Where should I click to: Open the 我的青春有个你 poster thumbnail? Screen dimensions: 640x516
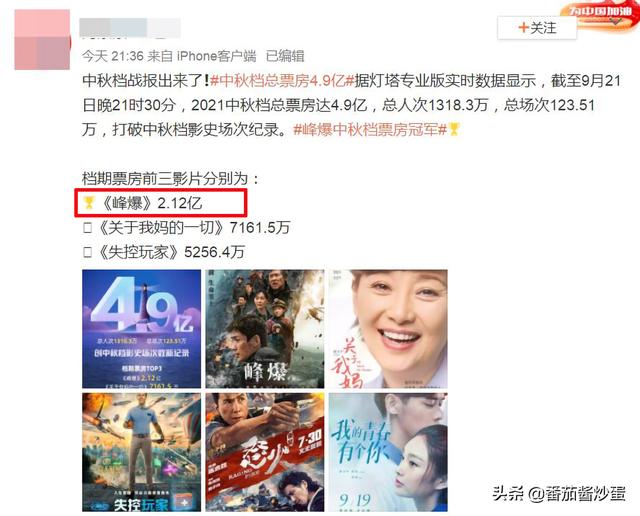pos(388,452)
